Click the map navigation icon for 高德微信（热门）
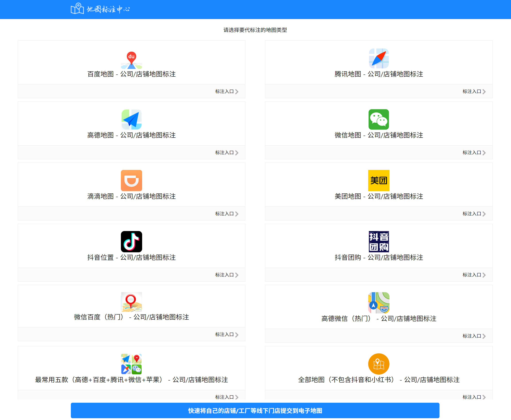This screenshot has width=511, height=420. 379,303
